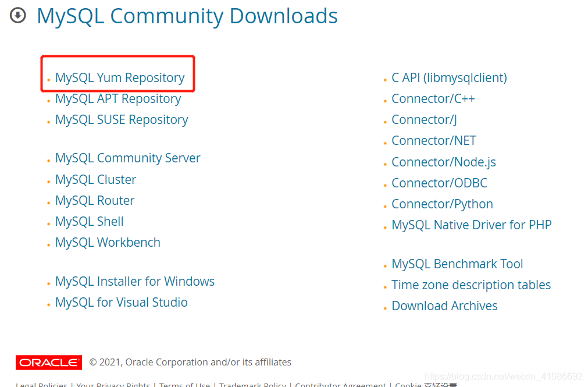Choose MySQL Installer for Windows

(134, 282)
